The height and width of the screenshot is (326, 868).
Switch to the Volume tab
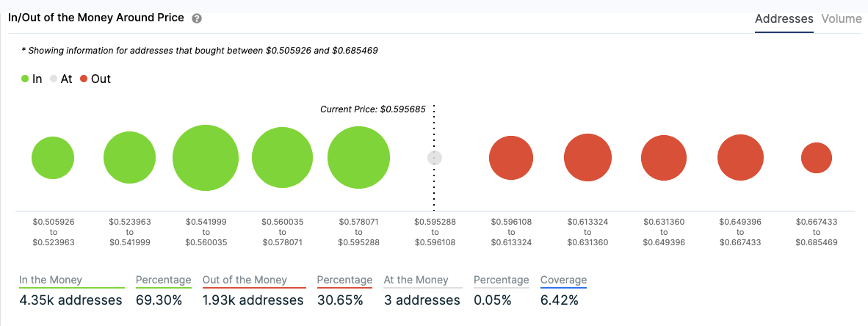[x=841, y=19]
